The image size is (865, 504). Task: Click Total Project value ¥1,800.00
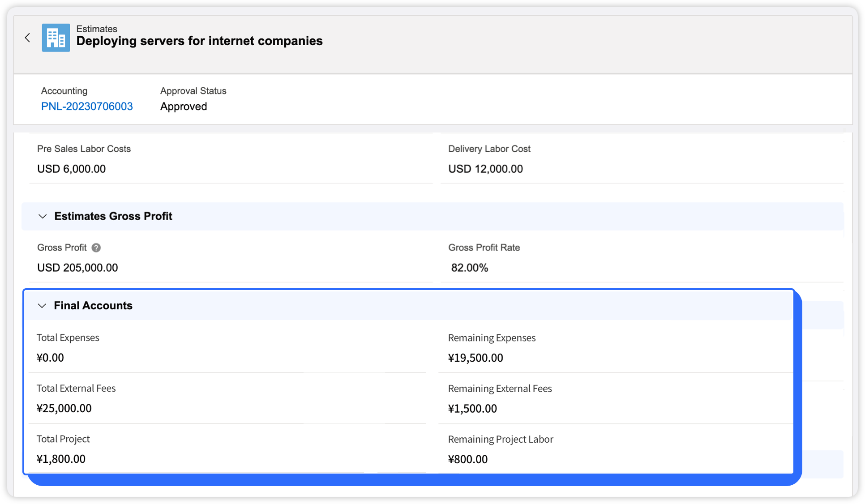tap(61, 459)
